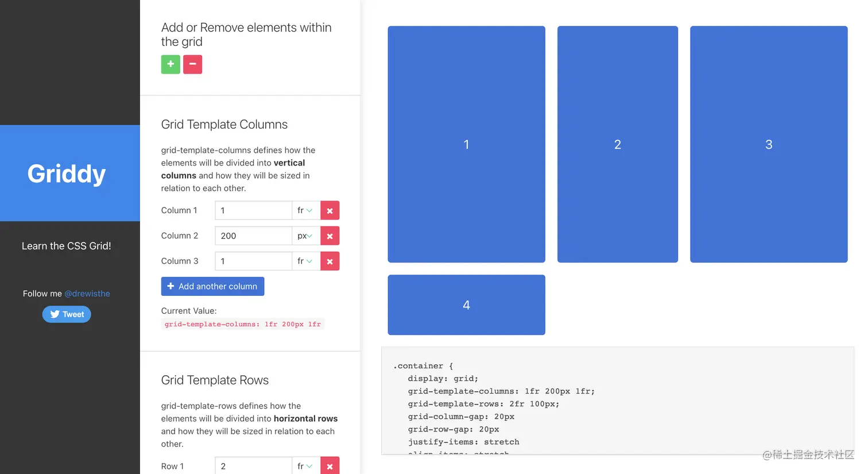This screenshot has height=474, width=868.
Task: Click the Add another column button
Action: (212, 286)
